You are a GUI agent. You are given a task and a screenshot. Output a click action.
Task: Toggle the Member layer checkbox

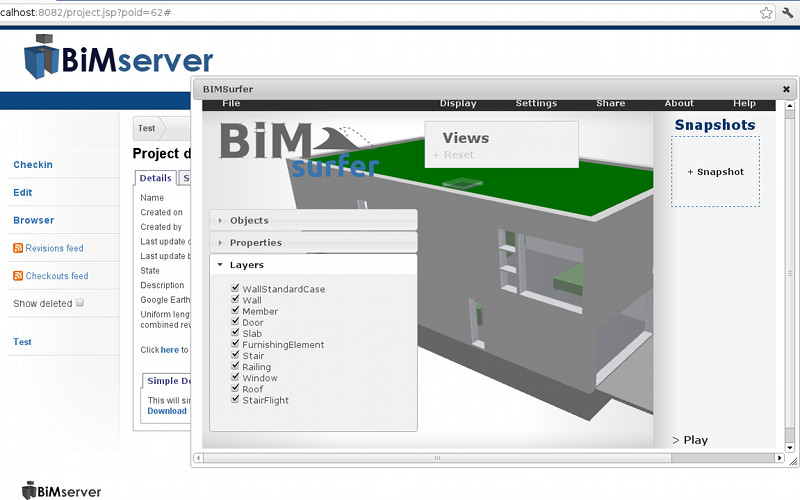[235, 310]
